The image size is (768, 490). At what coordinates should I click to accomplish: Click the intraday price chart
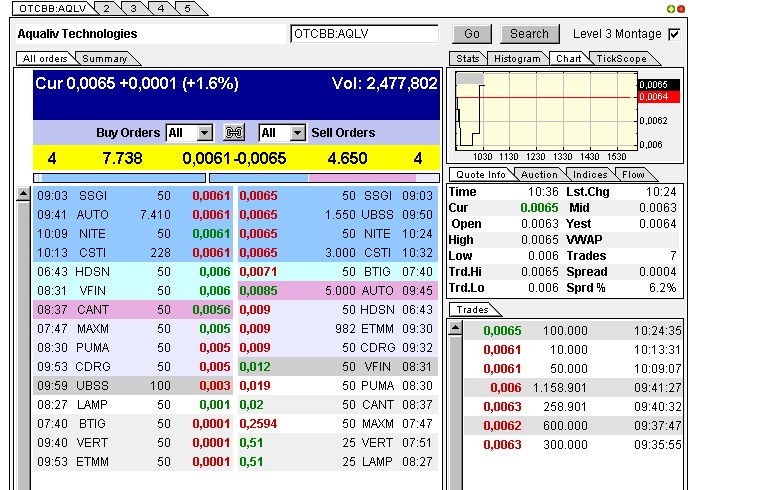coord(546,111)
